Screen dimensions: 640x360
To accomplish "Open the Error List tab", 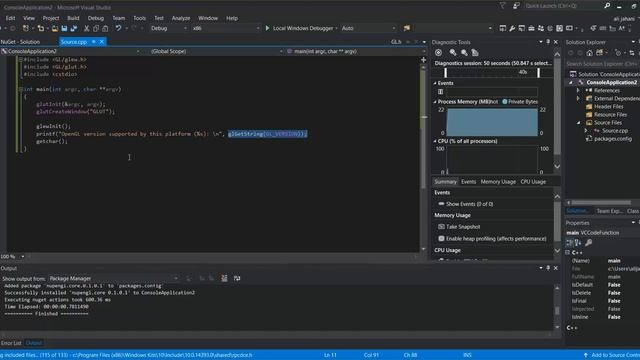I will click(x=11, y=343).
